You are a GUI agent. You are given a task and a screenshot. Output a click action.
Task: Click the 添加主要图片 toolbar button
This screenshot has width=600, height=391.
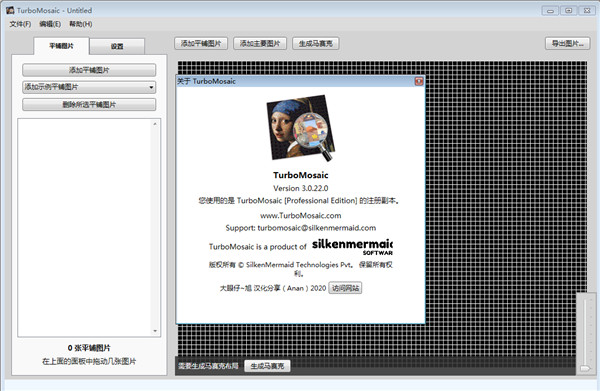tap(260, 44)
